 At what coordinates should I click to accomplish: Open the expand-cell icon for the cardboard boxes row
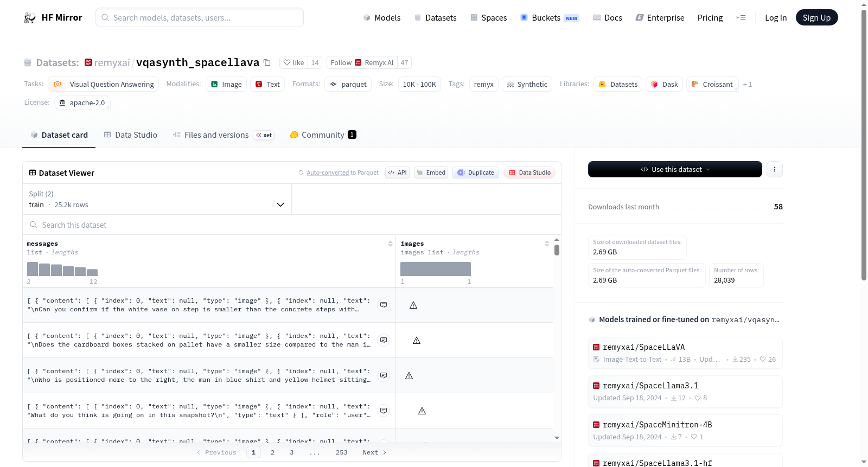coord(384,340)
